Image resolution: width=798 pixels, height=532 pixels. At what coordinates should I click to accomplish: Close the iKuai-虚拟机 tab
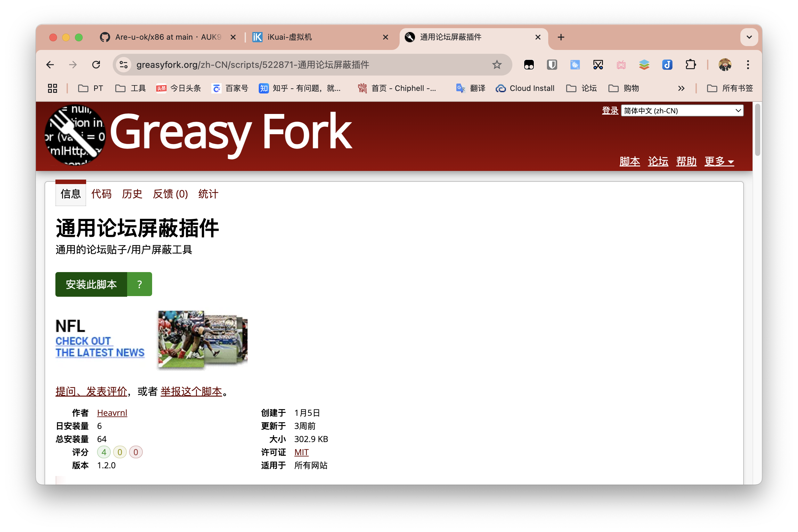(x=385, y=37)
